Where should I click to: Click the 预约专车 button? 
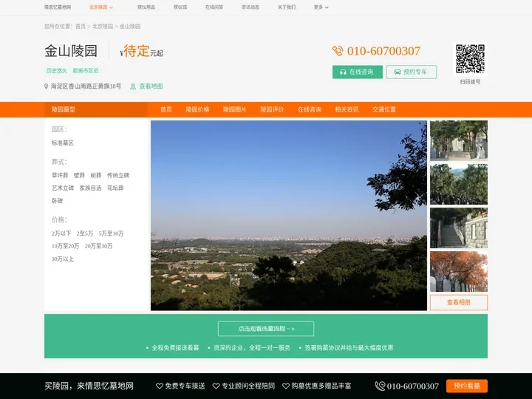412,72
